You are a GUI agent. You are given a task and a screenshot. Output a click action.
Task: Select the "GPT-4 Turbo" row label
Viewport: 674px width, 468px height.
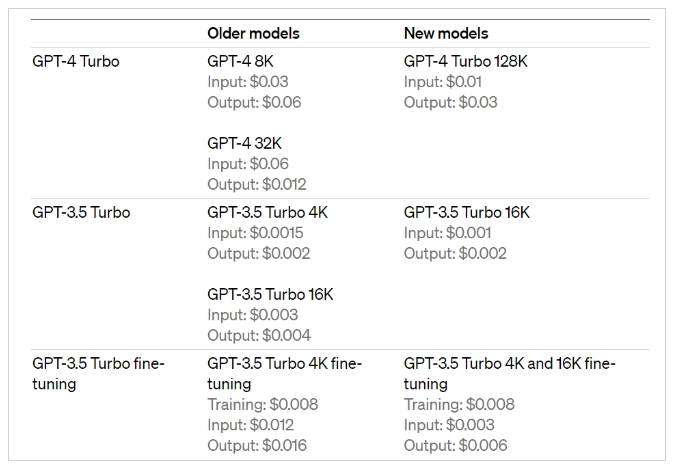pos(76,61)
